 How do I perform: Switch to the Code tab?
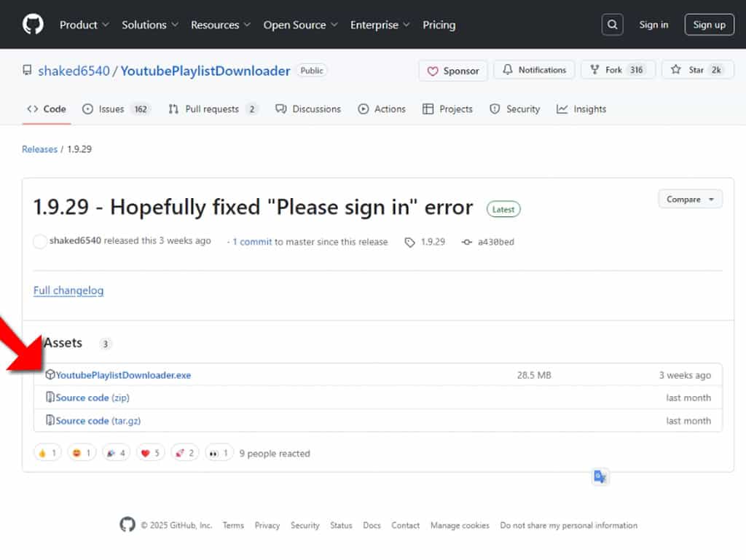[46, 109]
